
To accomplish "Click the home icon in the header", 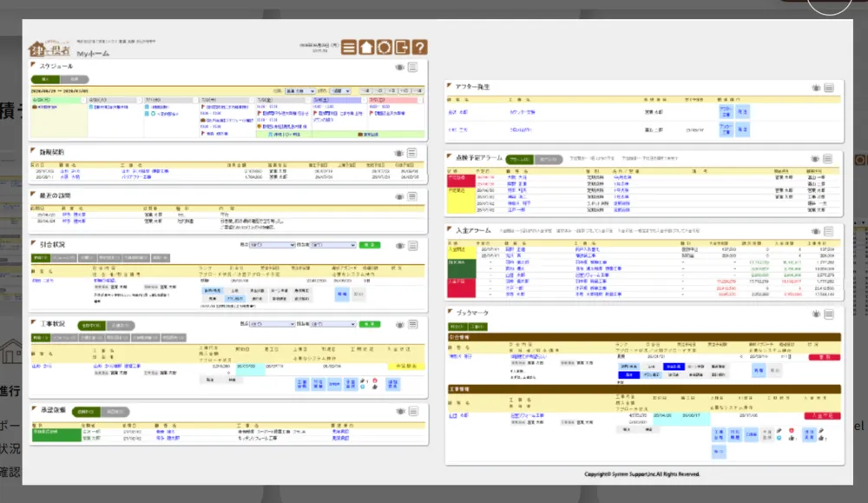I will (366, 47).
